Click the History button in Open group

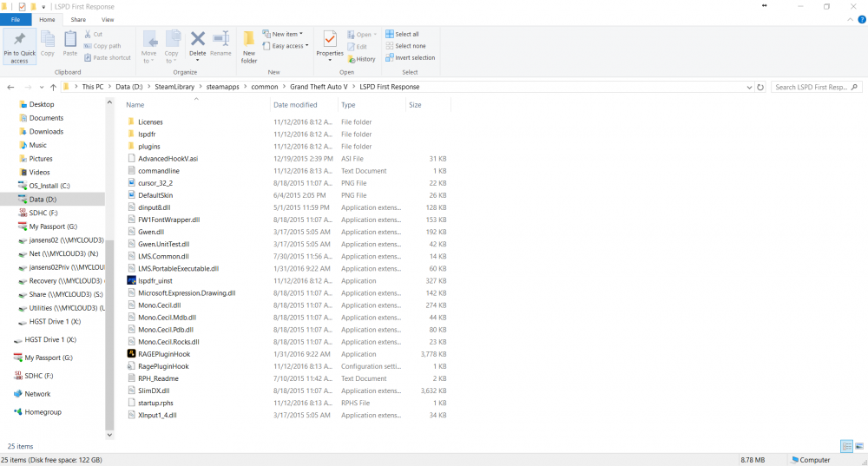click(x=362, y=59)
